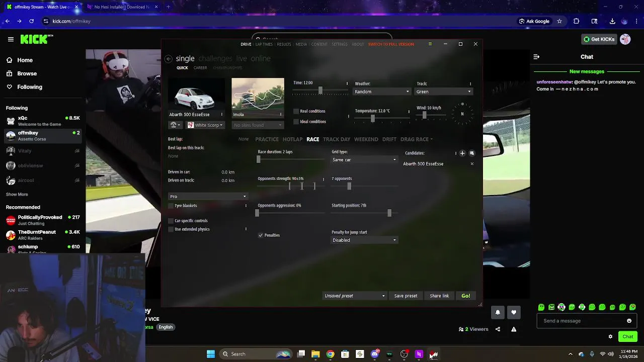Select xQc in the Following list
This screenshot has height=362, width=644.
[43, 121]
